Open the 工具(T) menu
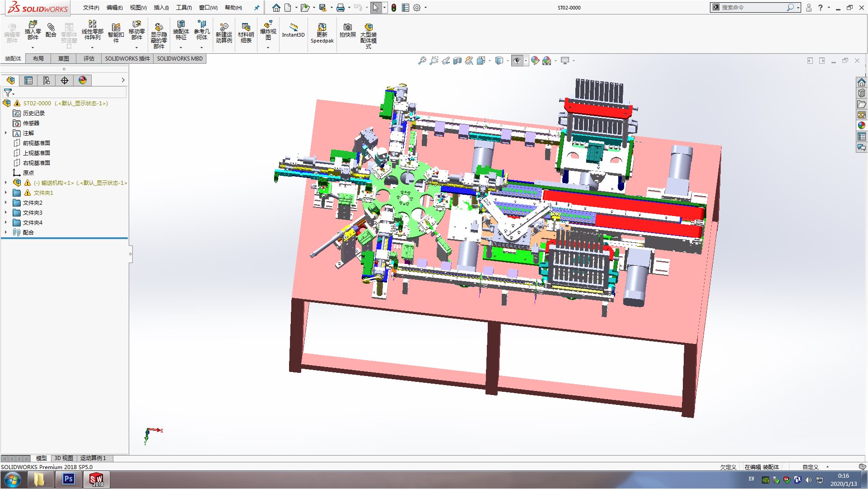Image resolution: width=868 pixels, height=489 pixels. coord(184,8)
